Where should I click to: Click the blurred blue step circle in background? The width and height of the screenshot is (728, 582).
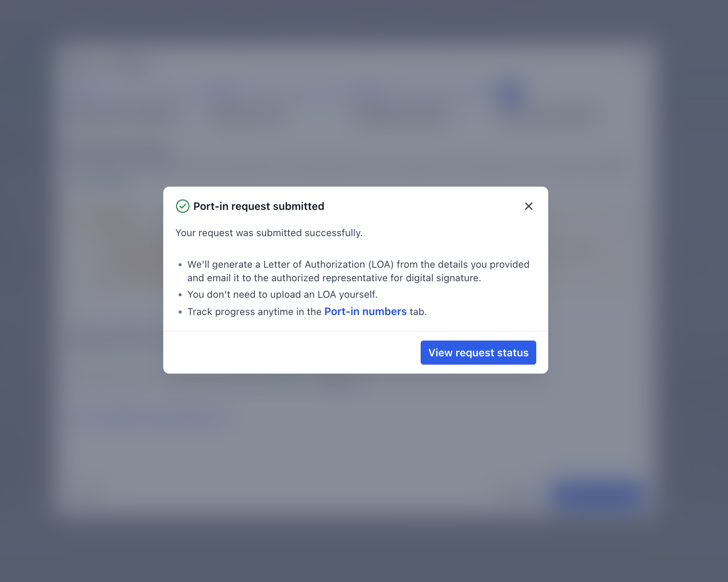[511, 94]
